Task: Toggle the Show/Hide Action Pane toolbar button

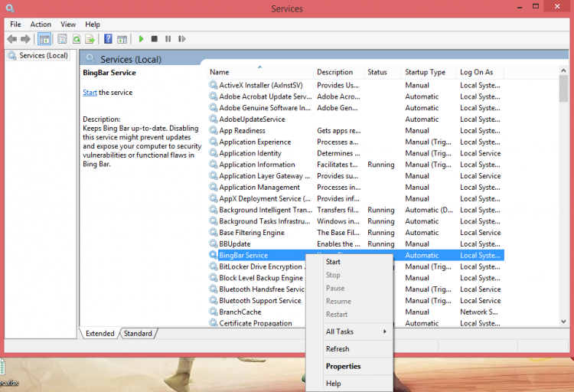Action: 122,39
